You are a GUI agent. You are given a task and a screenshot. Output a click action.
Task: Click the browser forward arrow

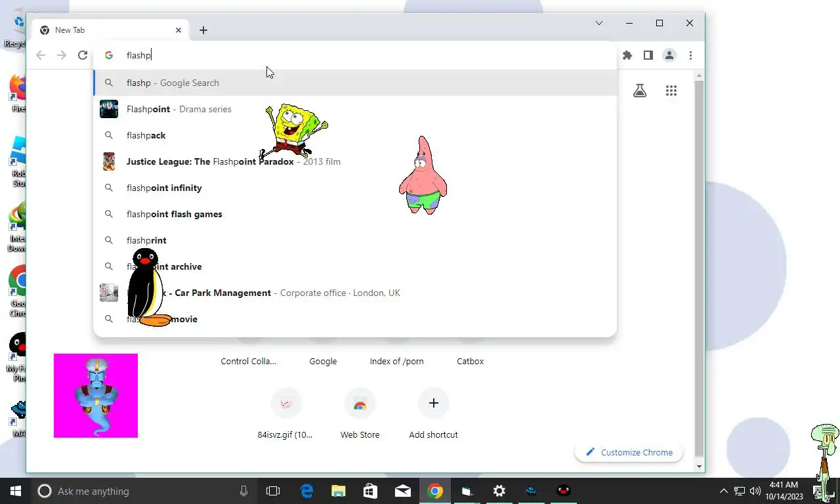tap(62, 55)
